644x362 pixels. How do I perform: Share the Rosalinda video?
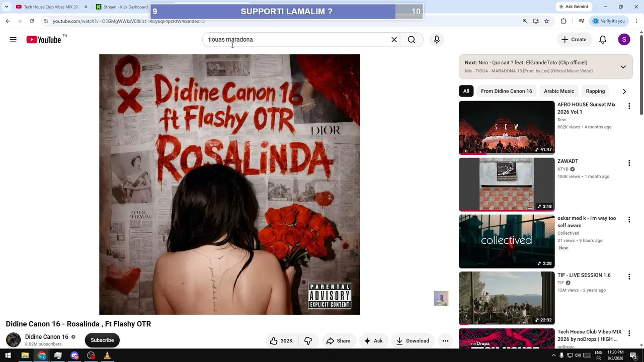pyautogui.click(x=338, y=341)
